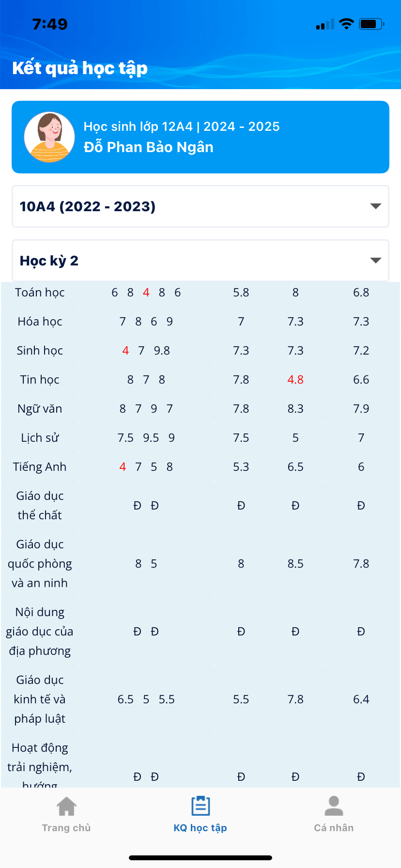Select the Toán học subject row

coord(200,293)
